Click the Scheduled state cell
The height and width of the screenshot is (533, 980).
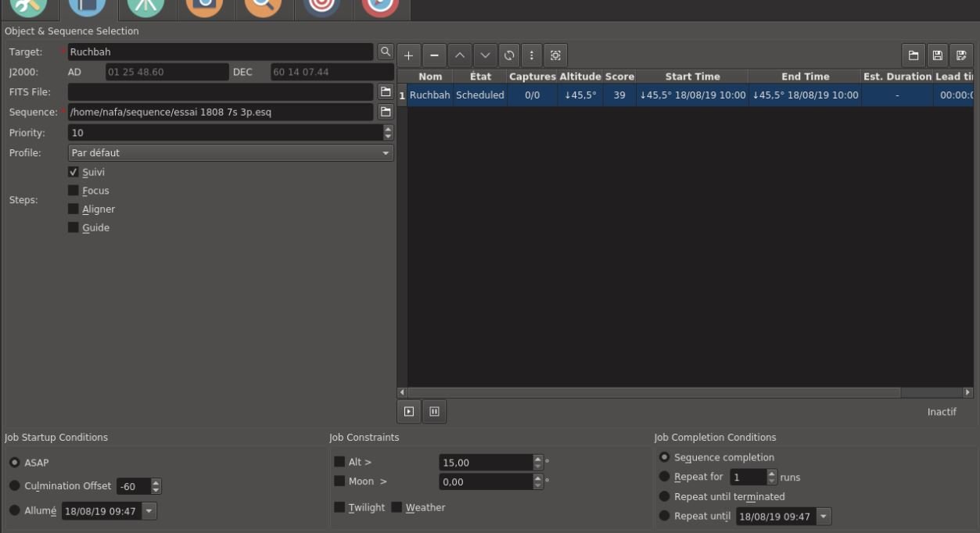[480, 95]
